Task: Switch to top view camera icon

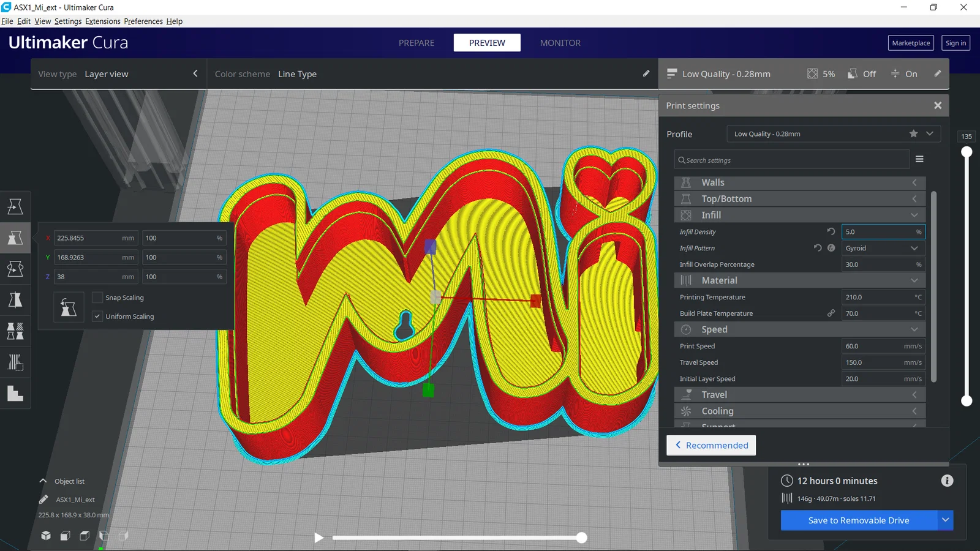Action: [85, 536]
